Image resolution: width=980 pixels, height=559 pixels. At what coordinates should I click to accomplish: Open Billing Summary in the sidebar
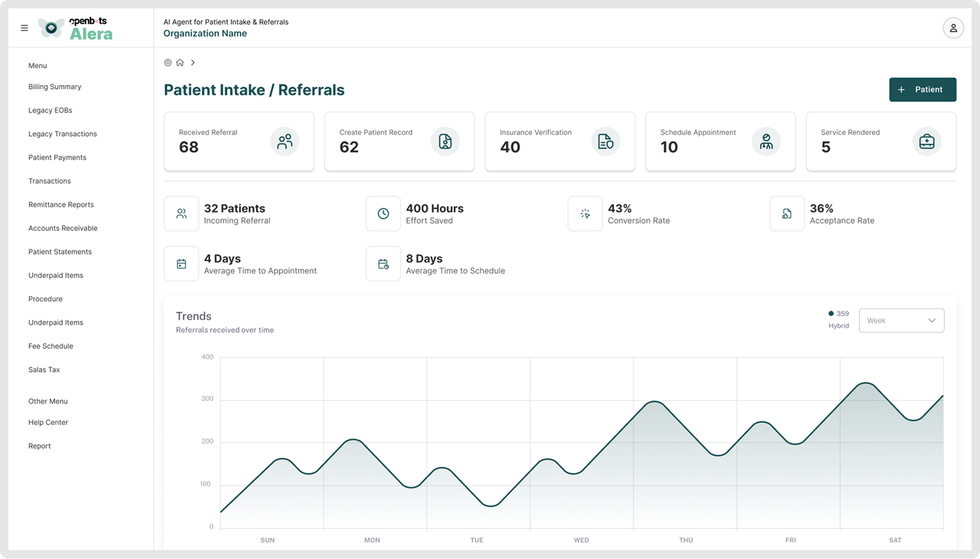pyautogui.click(x=55, y=87)
